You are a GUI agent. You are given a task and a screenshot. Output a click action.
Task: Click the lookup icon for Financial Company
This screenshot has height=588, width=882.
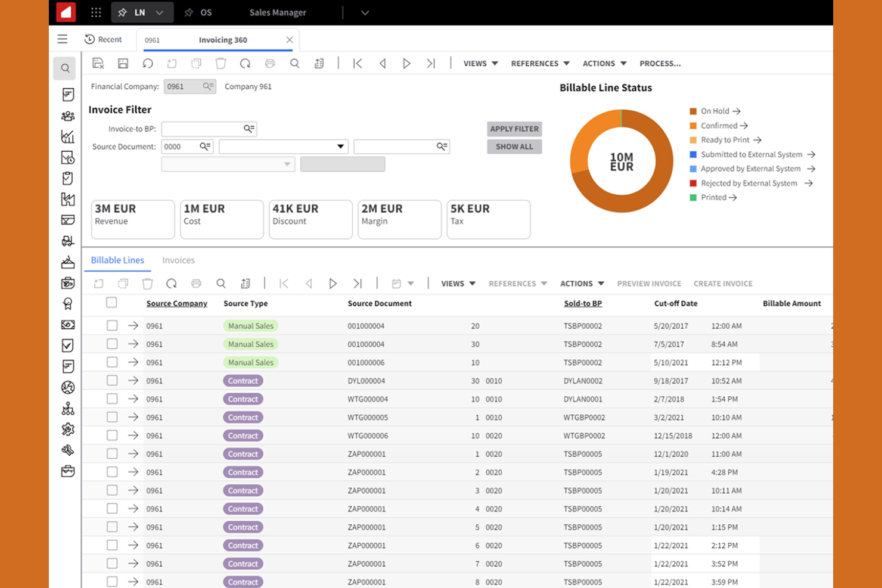click(208, 86)
